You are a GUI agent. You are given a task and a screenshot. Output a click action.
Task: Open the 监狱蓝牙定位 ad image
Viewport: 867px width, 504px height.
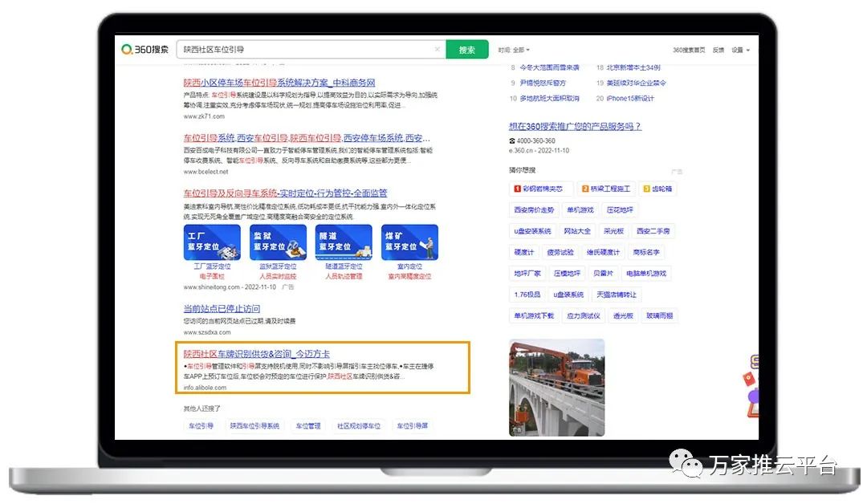pos(278,242)
